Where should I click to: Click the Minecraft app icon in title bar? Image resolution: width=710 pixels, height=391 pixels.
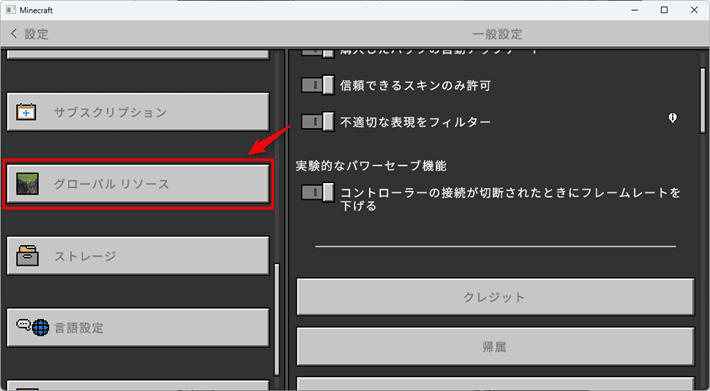10,10
